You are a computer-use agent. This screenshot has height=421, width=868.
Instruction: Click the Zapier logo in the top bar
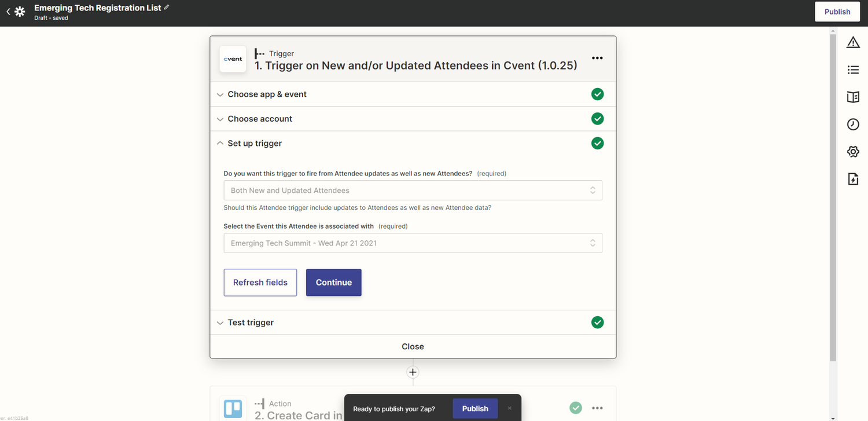pyautogui.click(x=20, y=11)
